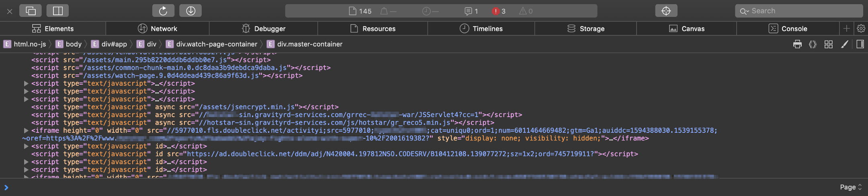Add a new tab with plus icon
Image resolution: width=868 pixels, height=196 pixels.
(846, 29)
